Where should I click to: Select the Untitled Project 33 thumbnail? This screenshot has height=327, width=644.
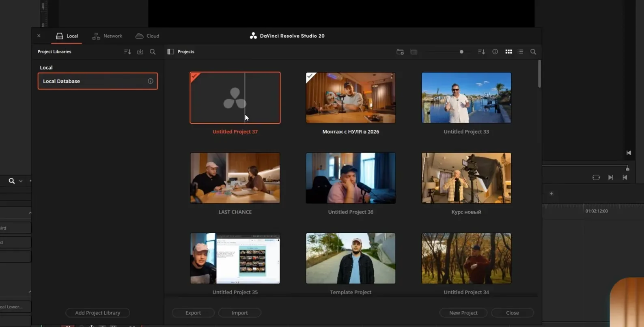tap(466, 98)
